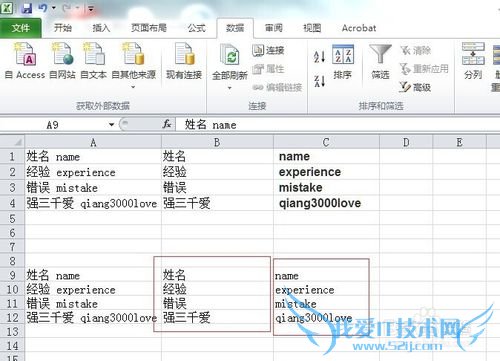
Task: Open 高级 advanced filter
Action: point(415,87)
